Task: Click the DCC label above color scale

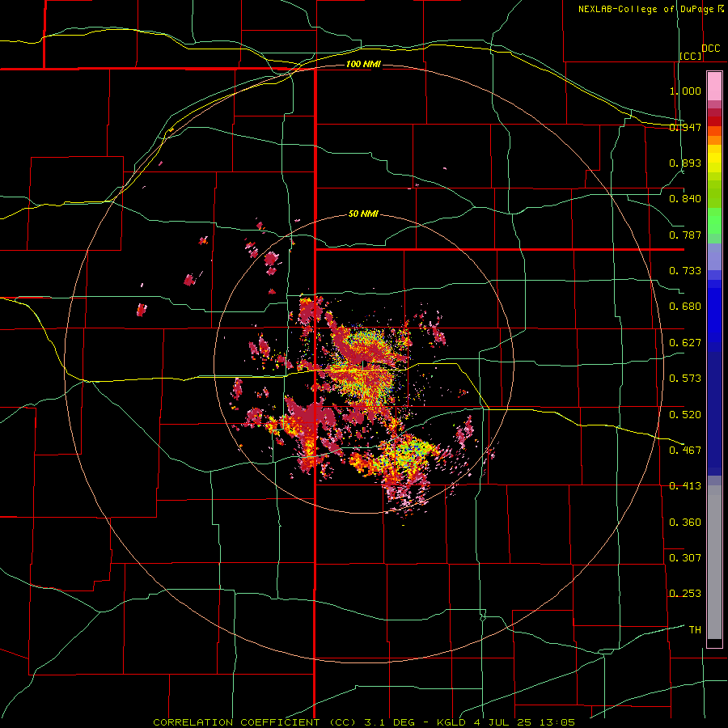Action: tap(710, 48)
